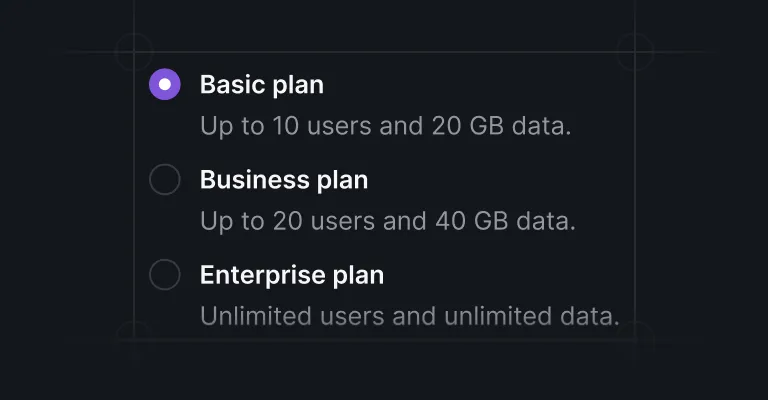Select the Basic plan radio button
The height and width of the screenshot is (400, 768).
coord(165,84)
